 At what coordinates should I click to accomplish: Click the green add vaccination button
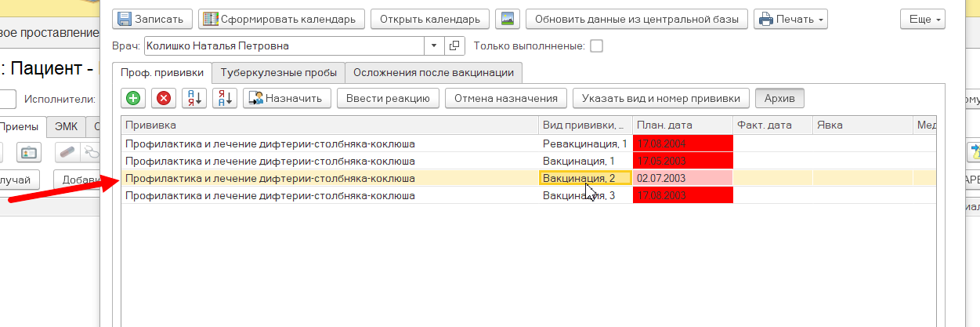134,98
